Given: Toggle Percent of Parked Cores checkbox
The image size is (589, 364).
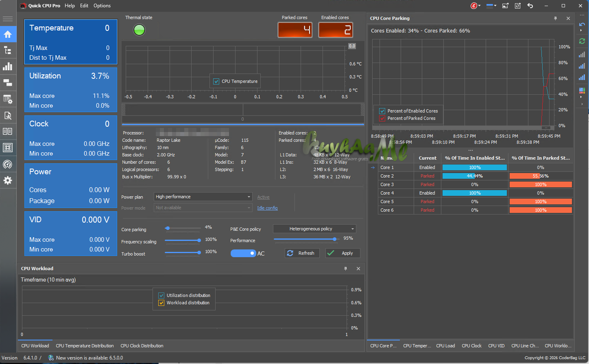Looking at the screenshot, I should tap(382, 118).
